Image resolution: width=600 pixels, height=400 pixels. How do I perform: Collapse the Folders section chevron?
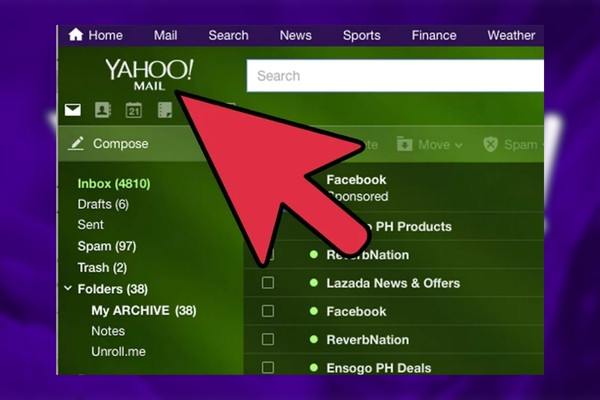click(68, 288)
